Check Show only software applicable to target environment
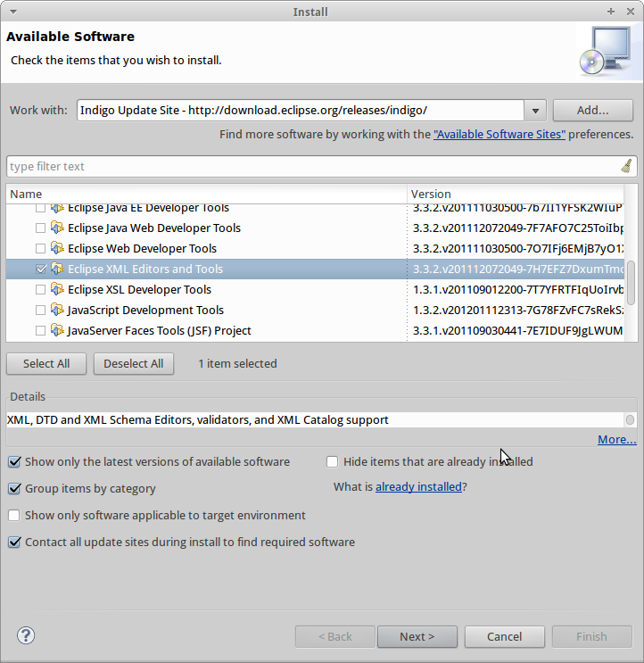644x663 pixels. 14,515
